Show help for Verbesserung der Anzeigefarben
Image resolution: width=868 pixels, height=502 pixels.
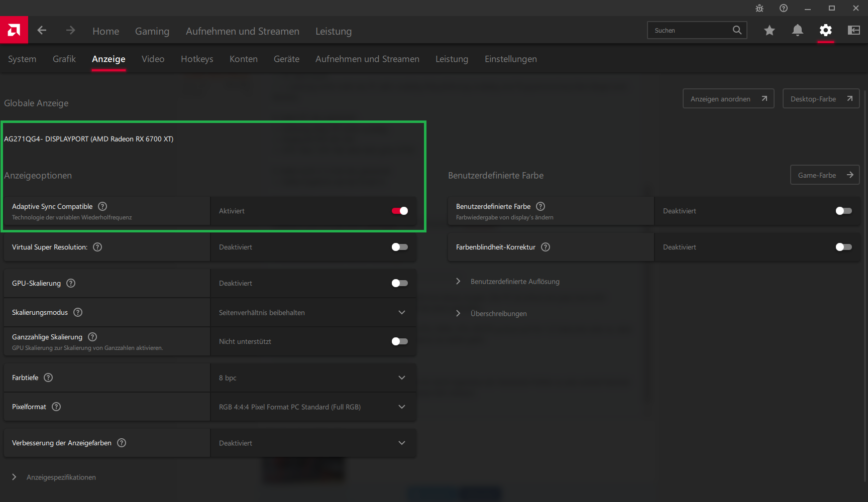(122, 443)
